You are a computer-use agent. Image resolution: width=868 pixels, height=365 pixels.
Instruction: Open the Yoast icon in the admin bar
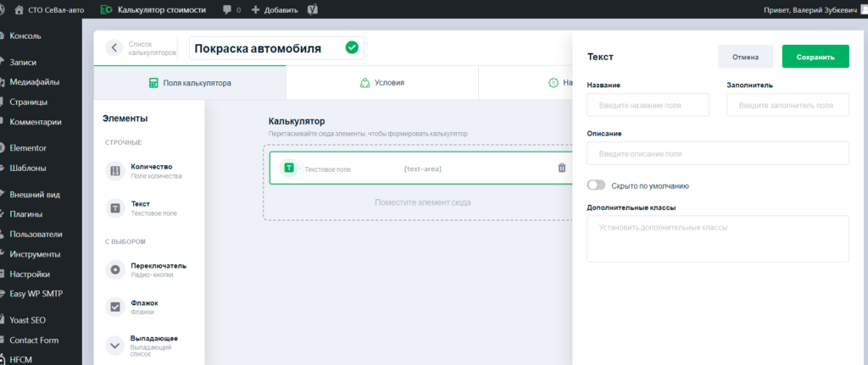point(312,9)
